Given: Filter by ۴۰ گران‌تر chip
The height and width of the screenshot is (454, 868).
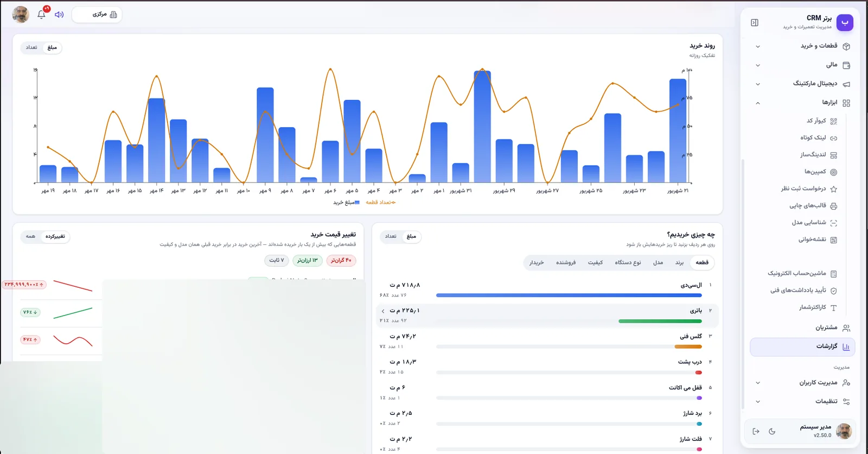Looking at the screenshot, I should click(x=341, y=261).
